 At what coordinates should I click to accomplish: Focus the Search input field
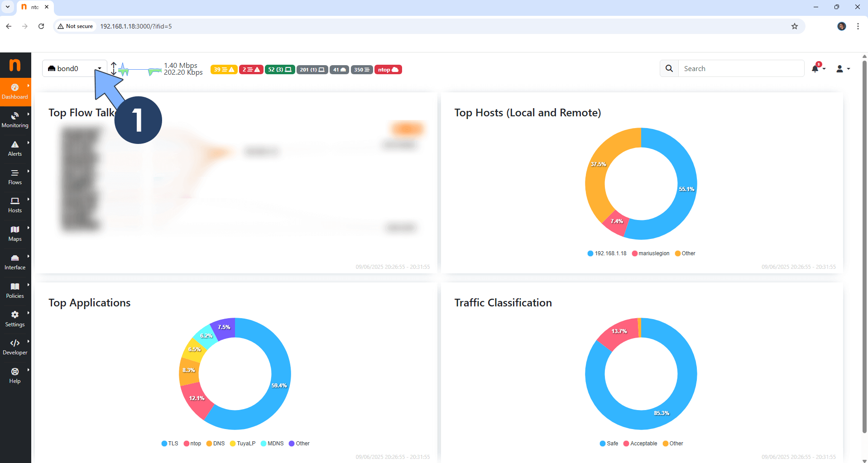click(741, 68)
